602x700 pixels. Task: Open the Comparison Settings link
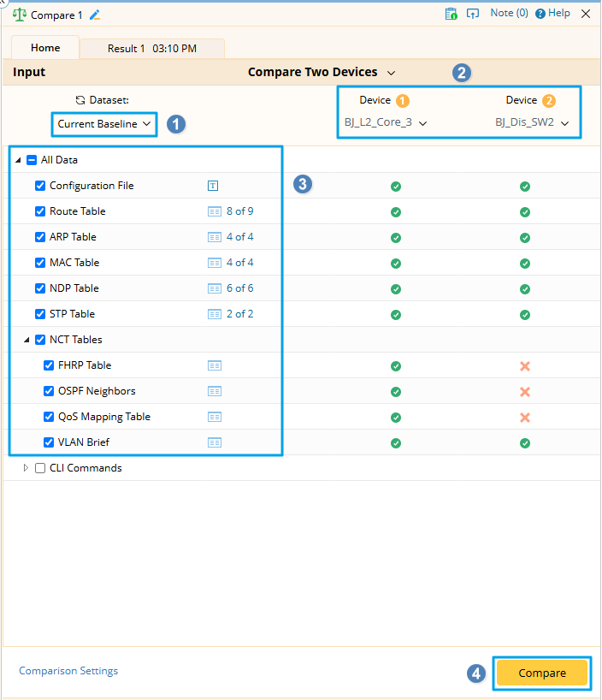point(68,671)
